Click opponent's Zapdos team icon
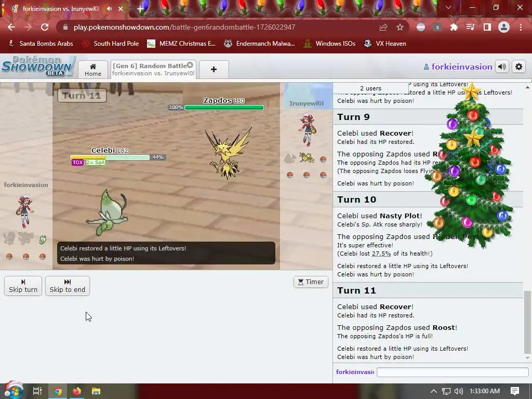The width and height of the screenshot is (532, 399). pos(307,157)
